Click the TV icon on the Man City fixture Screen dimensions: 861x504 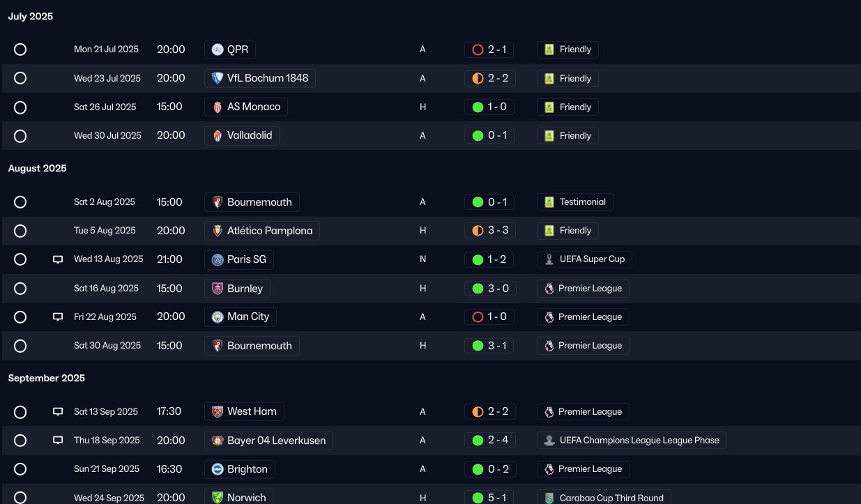[58, 316]
